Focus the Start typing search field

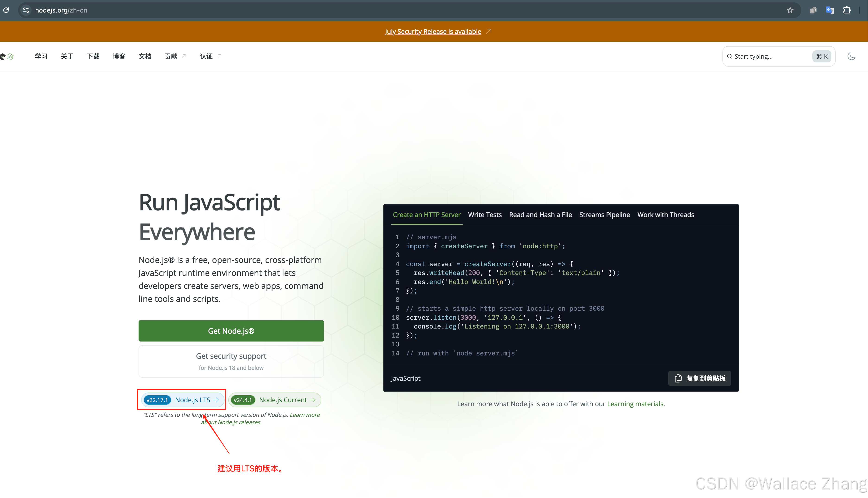[x=779, y=56]
